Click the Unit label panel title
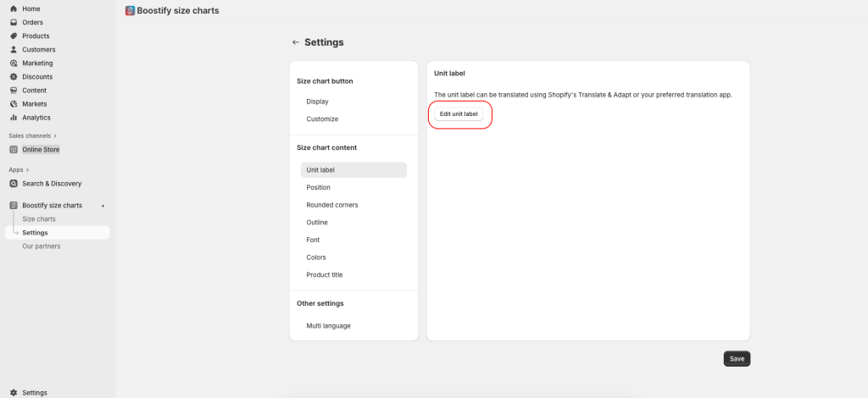868x398 pixels. click(x=449, y=73)
